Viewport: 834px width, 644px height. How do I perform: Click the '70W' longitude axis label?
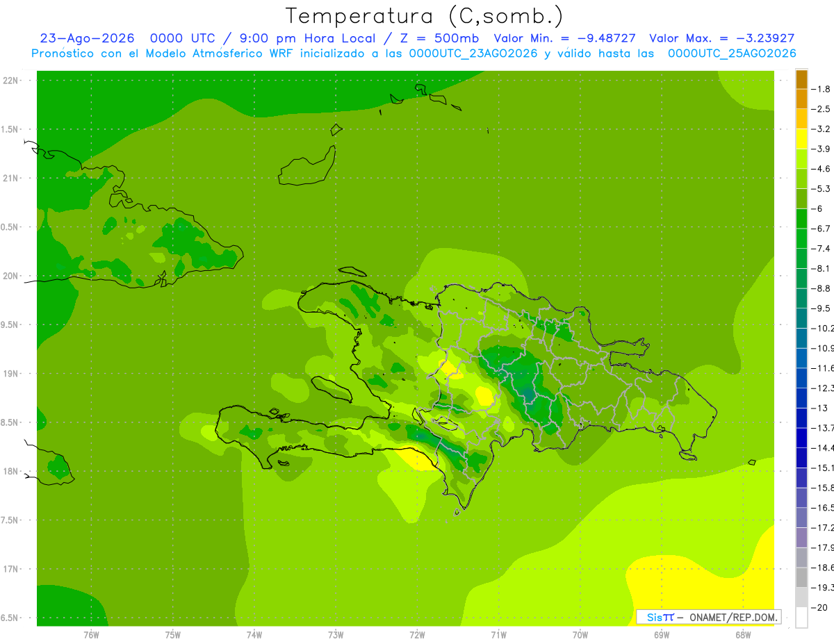[x=580, y=635]
